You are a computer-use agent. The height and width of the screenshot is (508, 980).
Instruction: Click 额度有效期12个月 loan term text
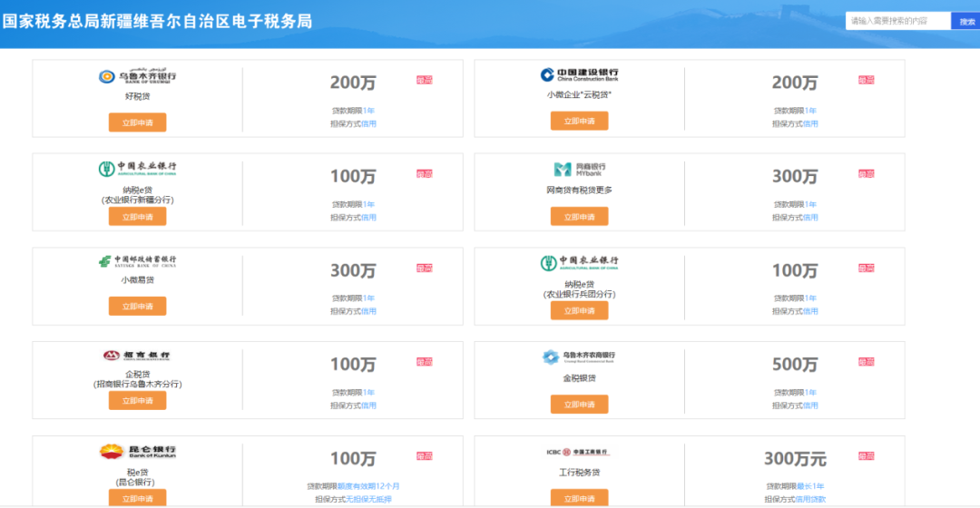368,486
